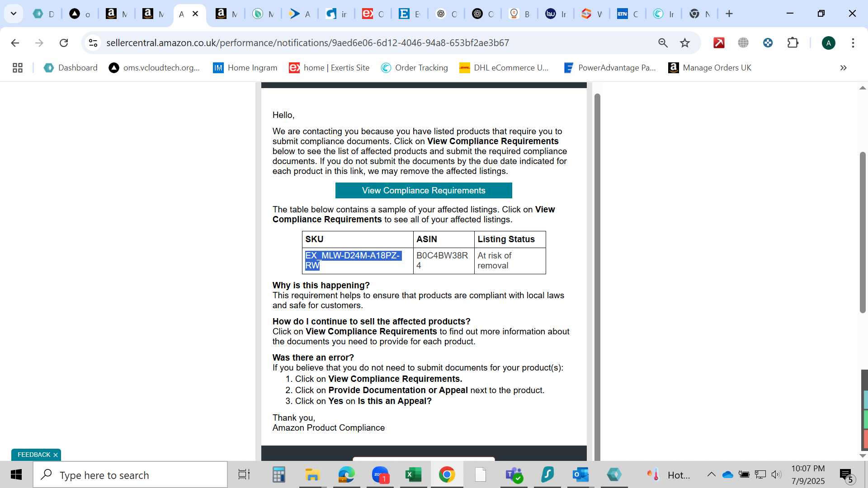Click the grey globe extension icon
Viewport: 868px width, 488px height.
pos(743,43)
